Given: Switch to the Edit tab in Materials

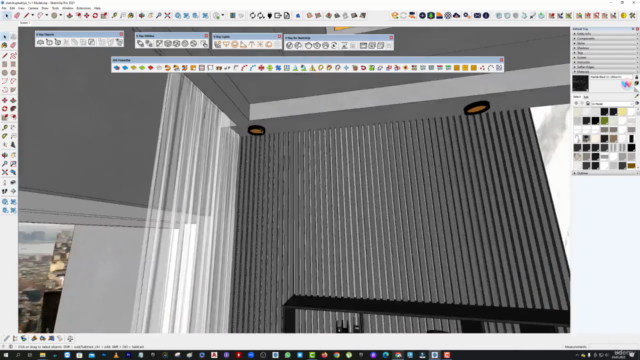Looking at the screenshot, I should (x=586, y=97).
